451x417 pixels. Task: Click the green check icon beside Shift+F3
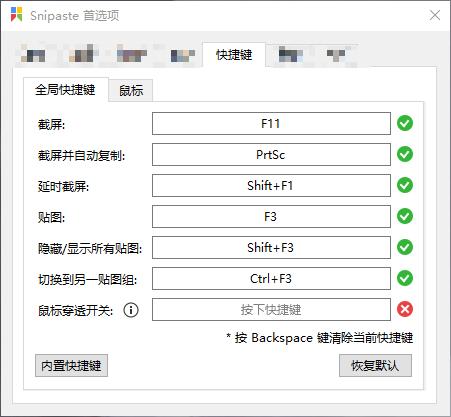pos(405,247)
